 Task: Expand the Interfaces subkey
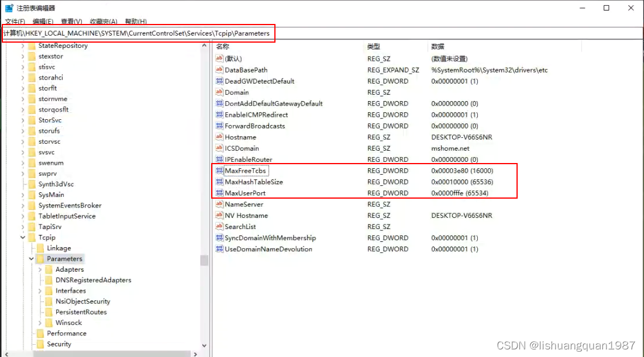pyautogui.click(x=40, y=291)
